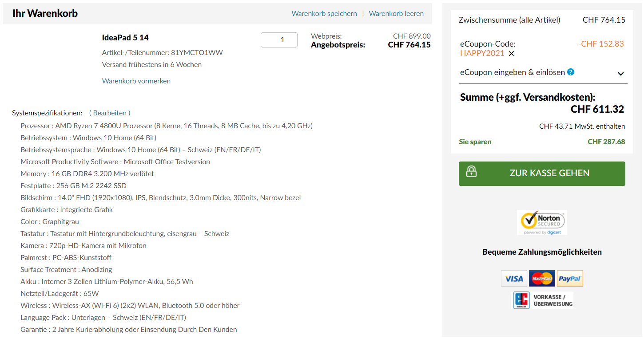Open the eCoupon help info icon
The height and width of the screenshot is (339, 644).
click(x=571, y=72)
